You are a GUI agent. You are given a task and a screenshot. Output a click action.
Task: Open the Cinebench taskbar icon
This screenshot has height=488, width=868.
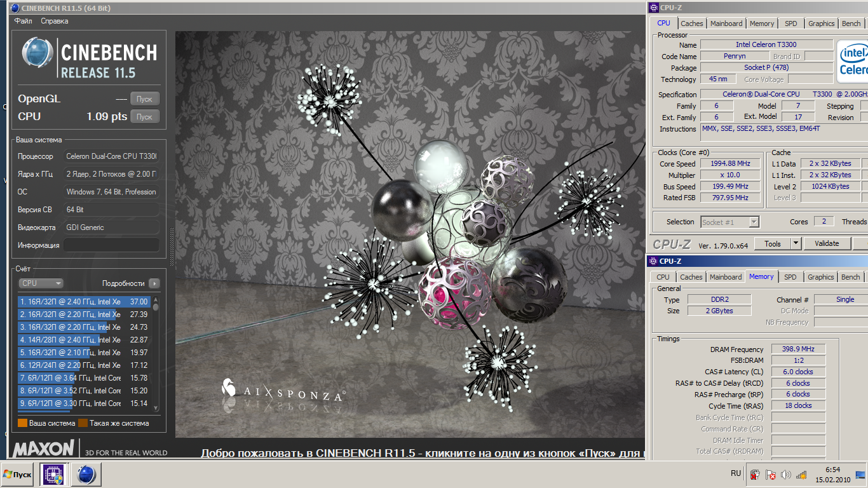86,475
